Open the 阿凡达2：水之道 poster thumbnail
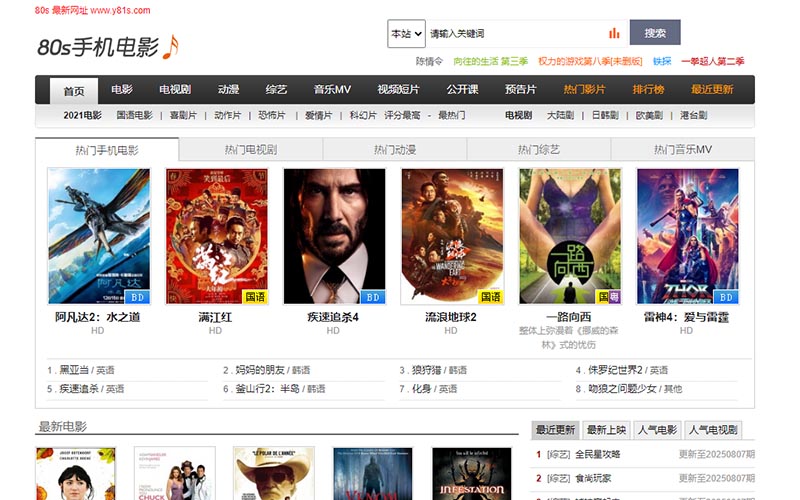The height and width of the screenshot is (500, 800). coord(99,236)
